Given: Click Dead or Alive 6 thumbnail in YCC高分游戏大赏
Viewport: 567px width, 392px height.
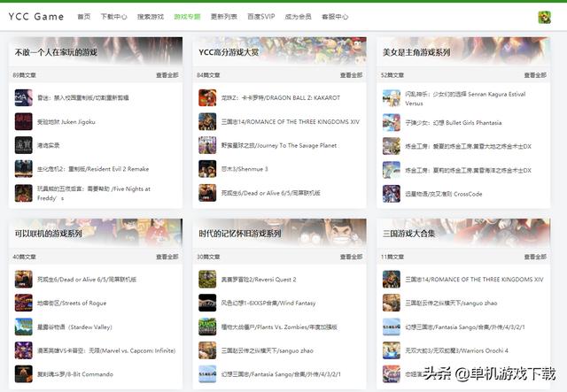Looking at the screenshot, I should [207, 193].
